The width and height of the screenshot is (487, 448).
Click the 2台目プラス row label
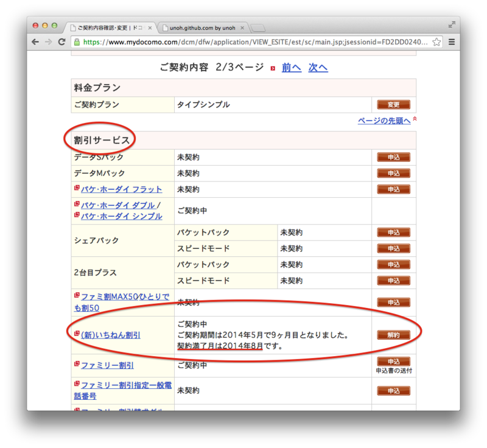95,273
